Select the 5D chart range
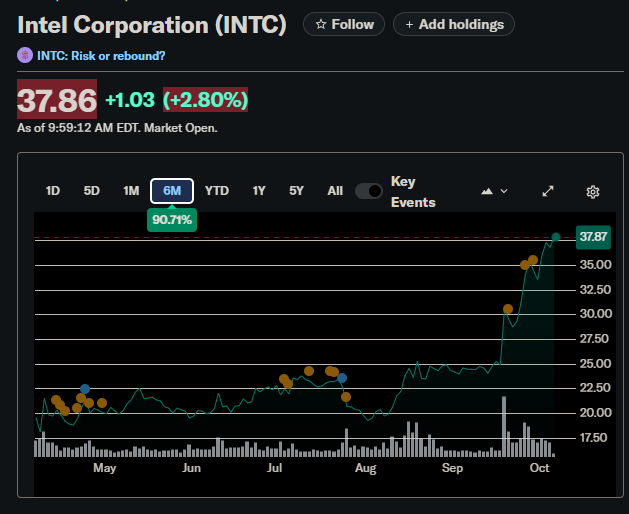Viewport: 629px width, 514px height. coord(91,191)
